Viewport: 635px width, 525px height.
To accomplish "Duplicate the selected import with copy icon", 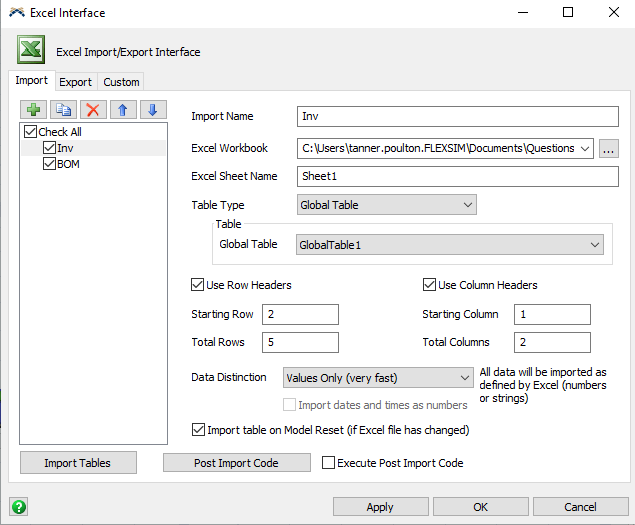I will tap(65, 110).
